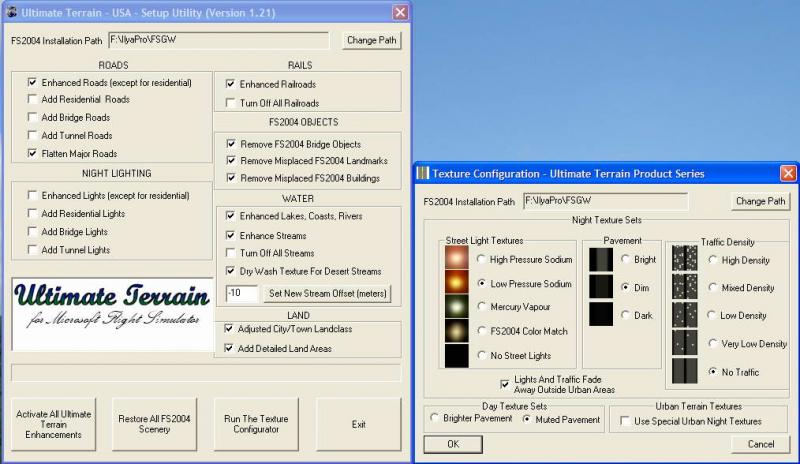Toggle Enhanced Lakes, Coasts, Rivers
800x464 pixels.
coord(231,216)
